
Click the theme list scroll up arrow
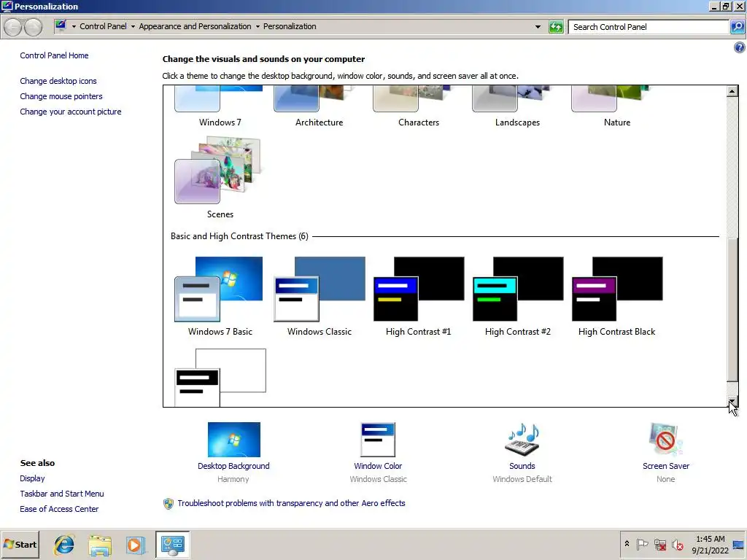(x=732, y=91)
